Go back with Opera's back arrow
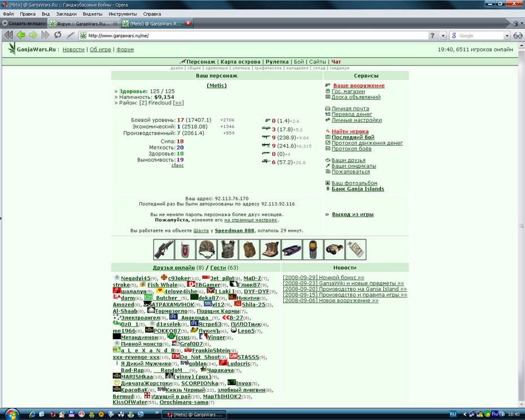Viewport: 525px width, 420px height. 21,35
